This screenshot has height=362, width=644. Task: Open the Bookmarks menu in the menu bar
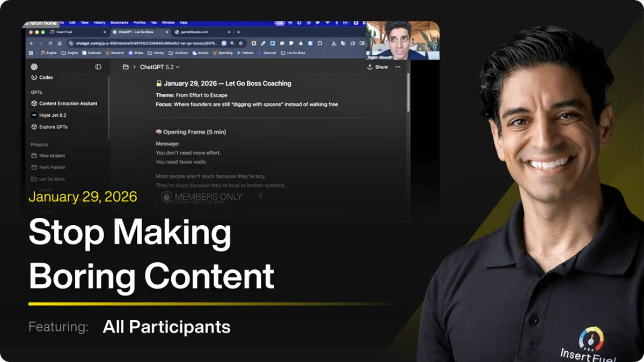pyautogui.click(x=119, y=23)
